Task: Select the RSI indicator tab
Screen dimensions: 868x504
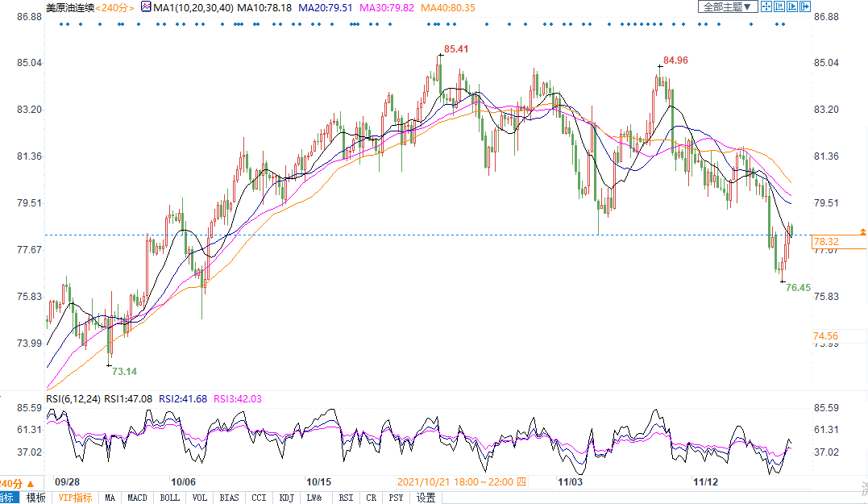Action: 345,498
